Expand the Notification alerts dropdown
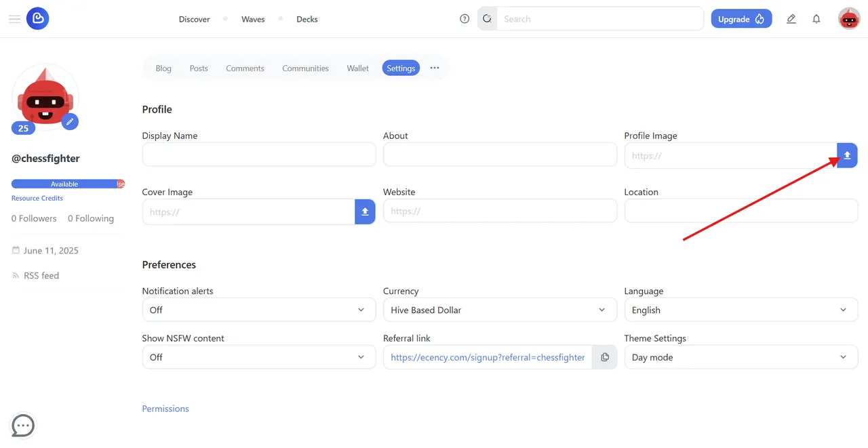This screenshot has width=868, height=448. point(259,310)
